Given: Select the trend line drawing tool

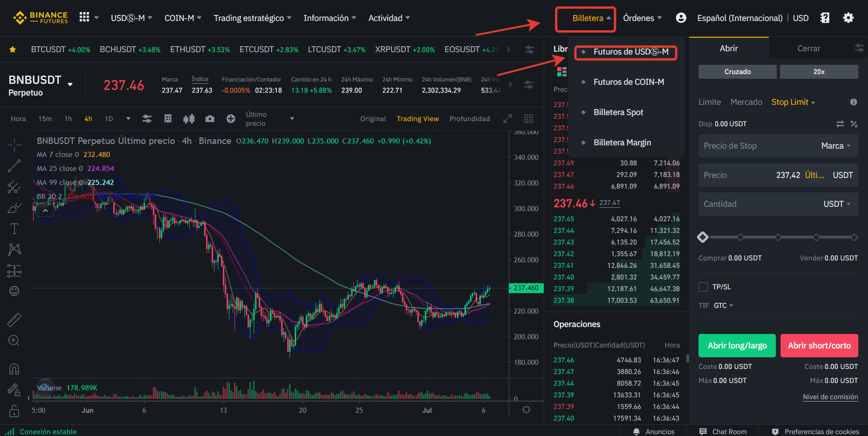Looking at the screenshot, I should click(x=14, y=166).
